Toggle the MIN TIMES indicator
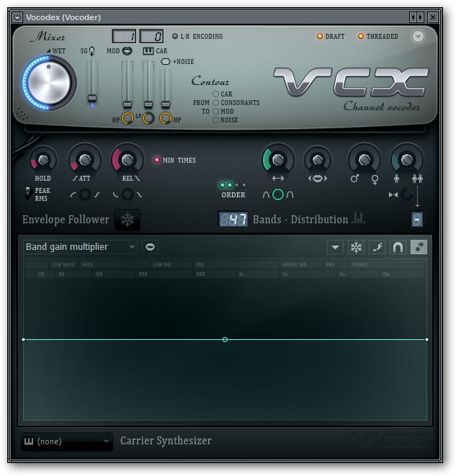The image size is (456, 476). click(157, 161)
